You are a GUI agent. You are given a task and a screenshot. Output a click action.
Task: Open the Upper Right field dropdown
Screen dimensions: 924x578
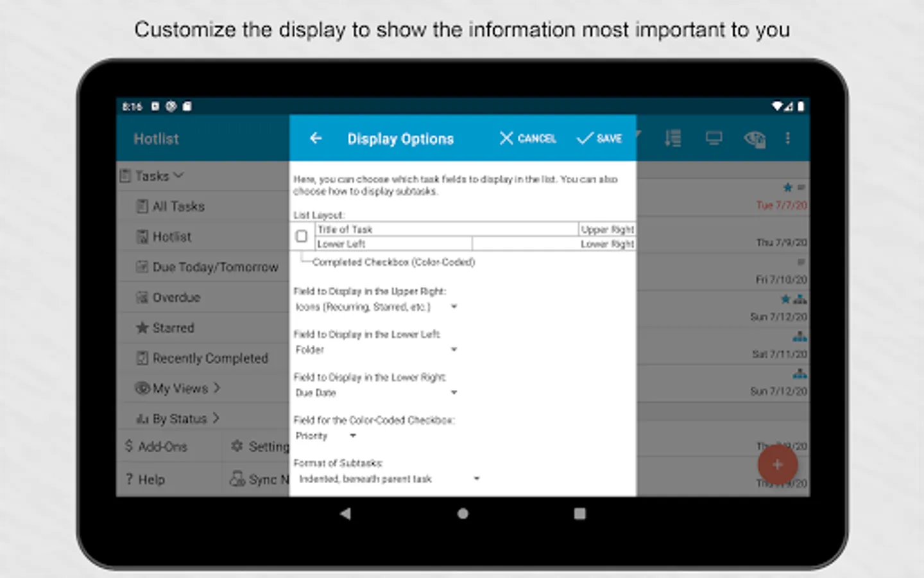(376, 307)
